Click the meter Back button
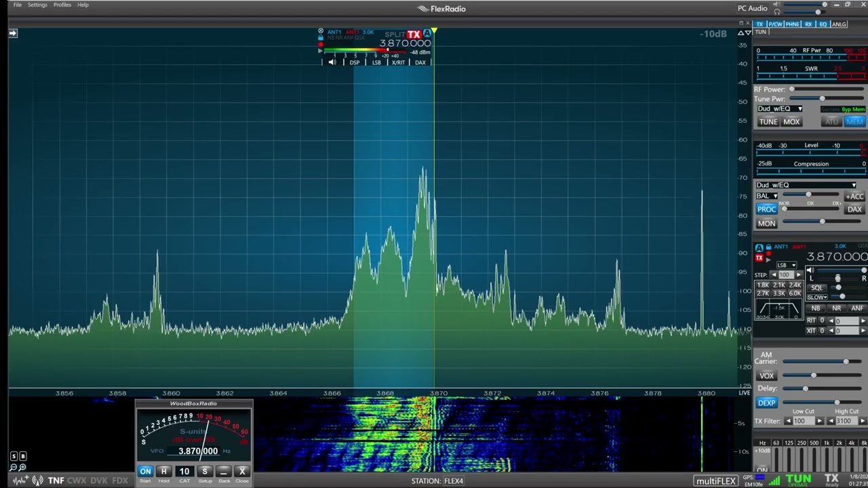 click(223, 471)
